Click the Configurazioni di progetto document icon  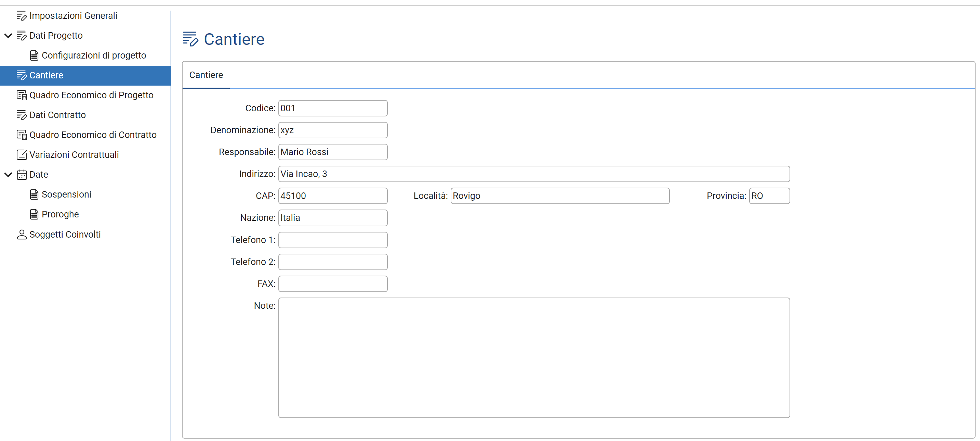[x=34, y=55]
